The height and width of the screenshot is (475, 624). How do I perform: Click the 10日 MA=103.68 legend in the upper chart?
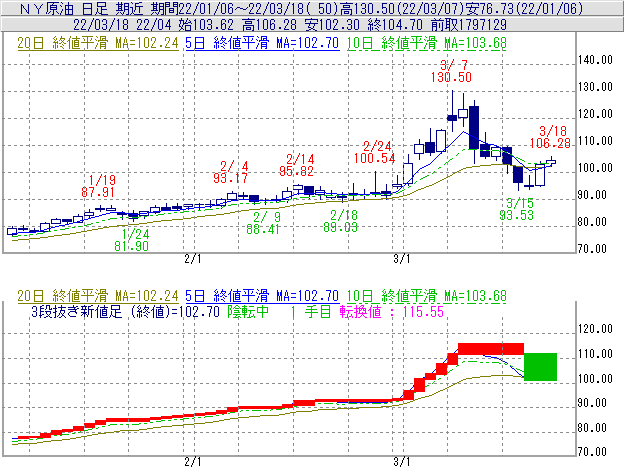coord(426,44)
